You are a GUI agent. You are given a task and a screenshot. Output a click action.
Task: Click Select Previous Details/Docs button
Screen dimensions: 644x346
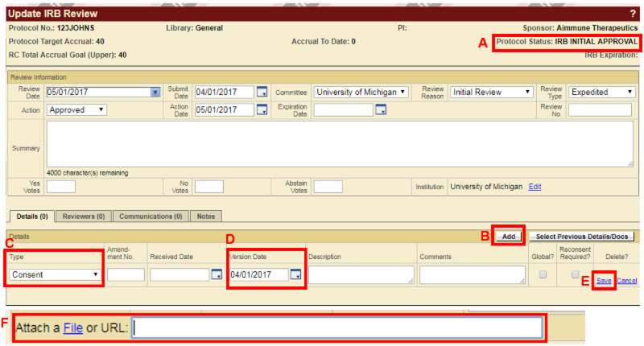tap(581, 236)
